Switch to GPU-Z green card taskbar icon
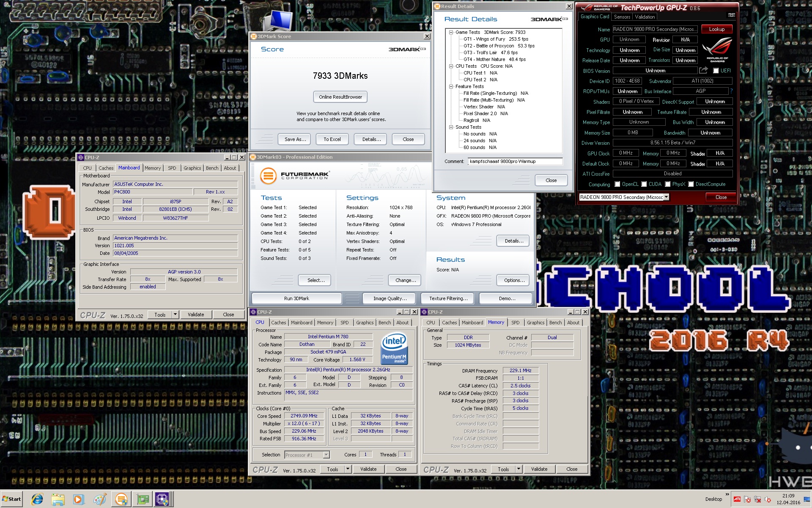This screenshot has height=508, width=812. click(143, 499)
